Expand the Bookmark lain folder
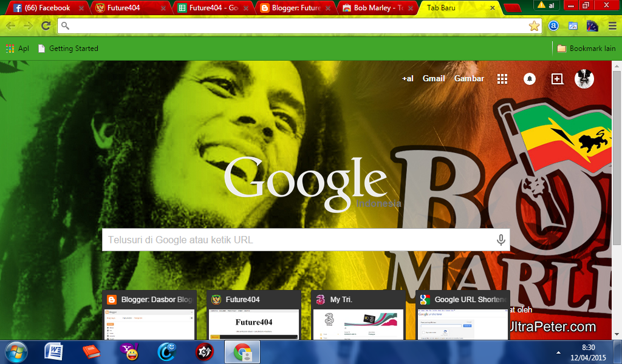The image size is (622, 364). pyautogui.click(x=586, y=49)
